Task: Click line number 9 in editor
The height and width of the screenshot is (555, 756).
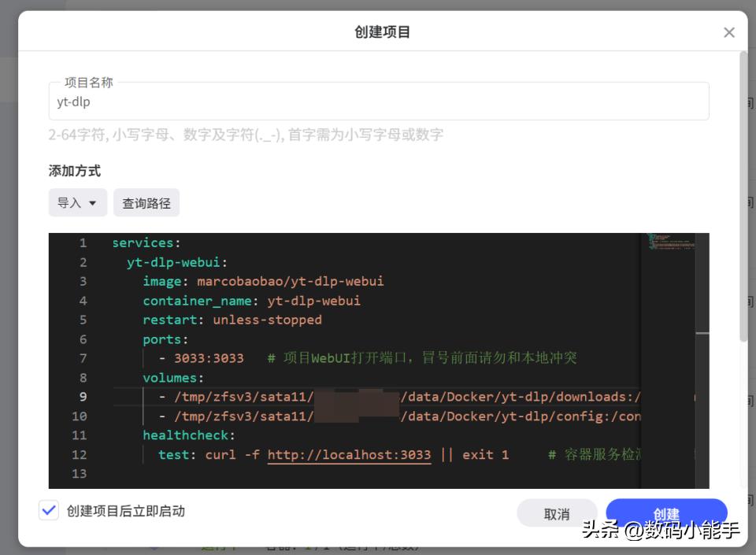Action: coord(83,397)
